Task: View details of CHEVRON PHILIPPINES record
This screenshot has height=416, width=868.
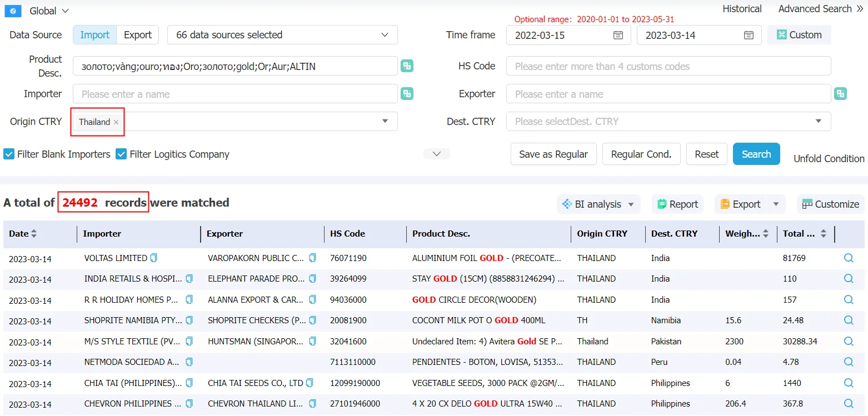Action: (x=849, y=404)
